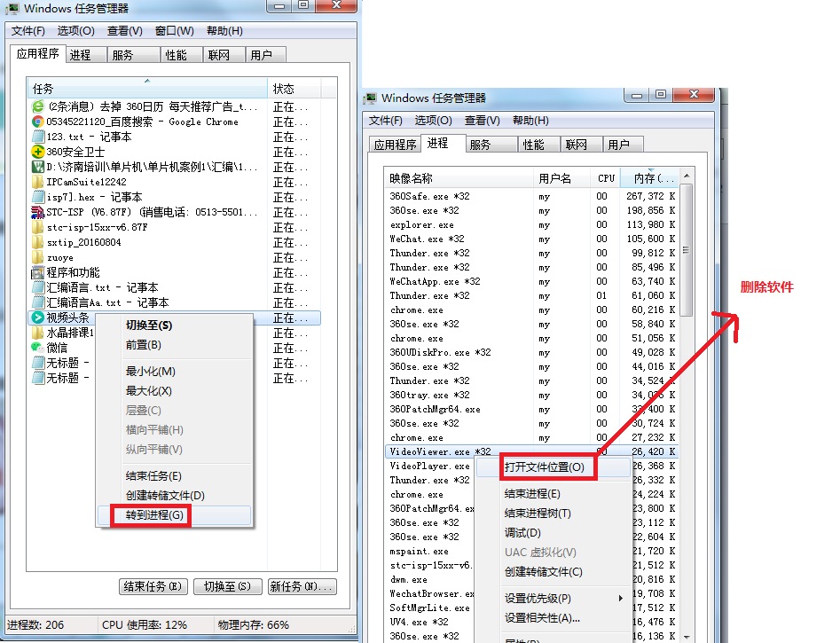
Task: Choose 转到进程(G) from the context menu
Action: [174, 515]
